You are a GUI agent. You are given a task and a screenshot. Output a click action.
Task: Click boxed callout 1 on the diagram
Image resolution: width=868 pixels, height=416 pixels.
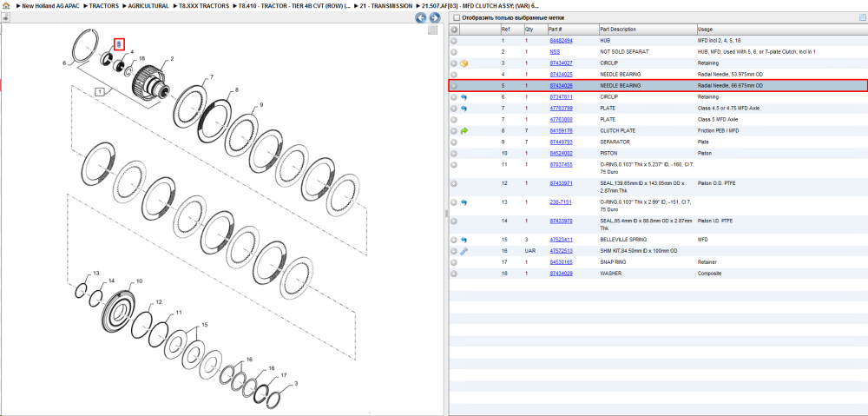pos(100,92)
